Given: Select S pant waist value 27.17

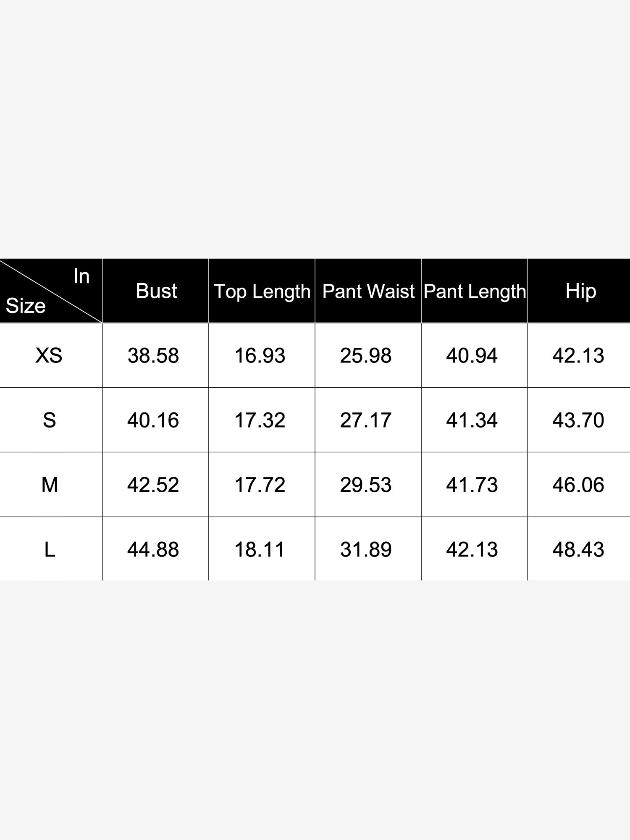Looking at the screenshot, I should click(x=366, y=420).
